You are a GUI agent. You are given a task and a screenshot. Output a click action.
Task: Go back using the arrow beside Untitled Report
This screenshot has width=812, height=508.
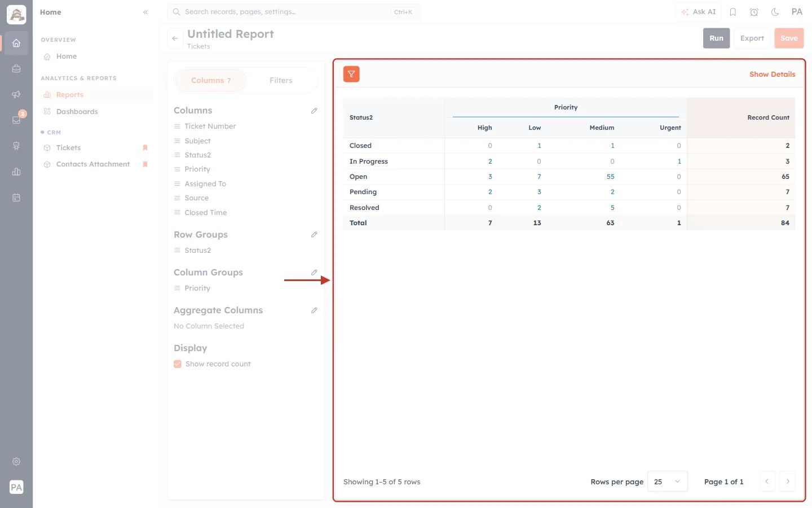(175, 38)
